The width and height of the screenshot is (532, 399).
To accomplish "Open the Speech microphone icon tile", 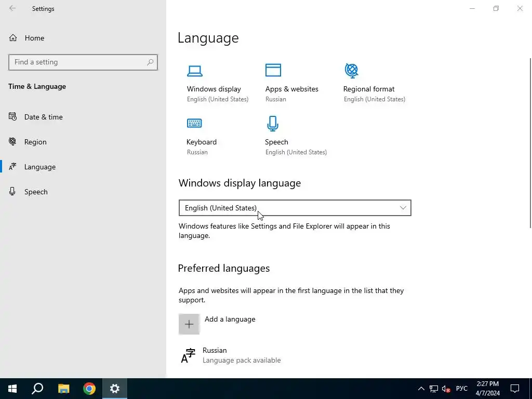I will pyautogui.click(x=273, y=124).
